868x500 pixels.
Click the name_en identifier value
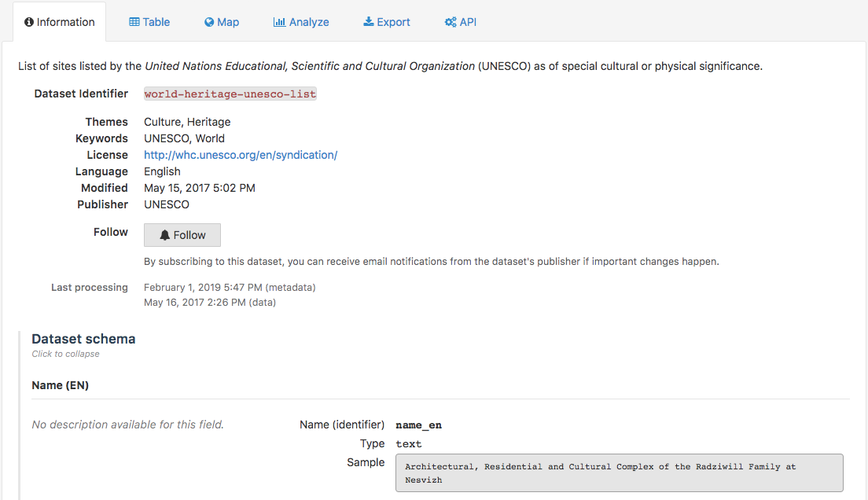click(x=418, y=425)
